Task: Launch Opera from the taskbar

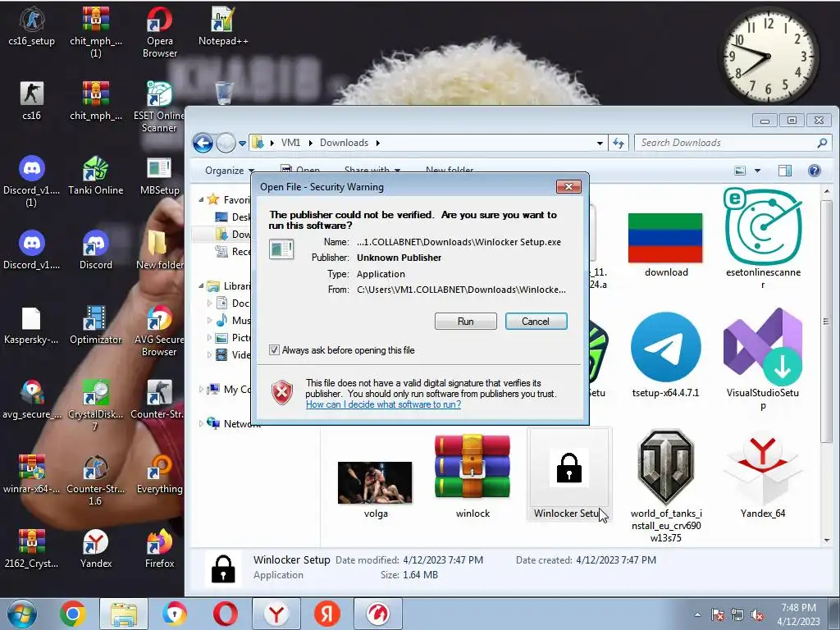Action: point(225,614)
